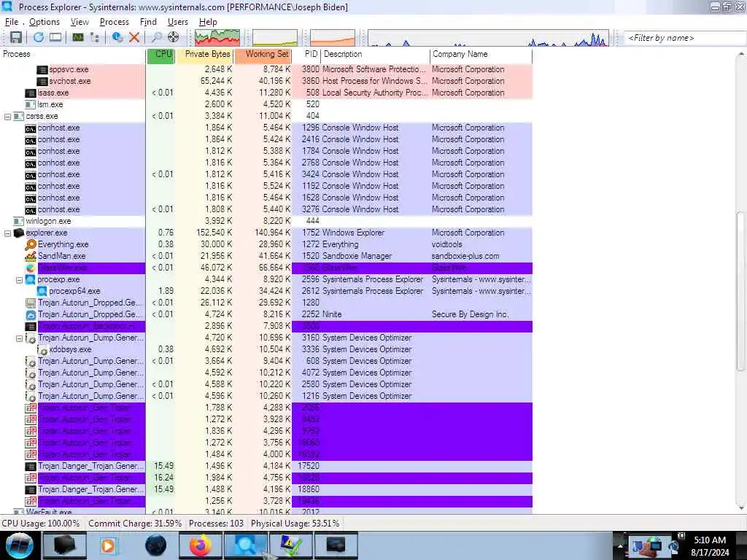Screen dimensions: 747x560
Task: Open the File menu
Action: pos(12,22)
